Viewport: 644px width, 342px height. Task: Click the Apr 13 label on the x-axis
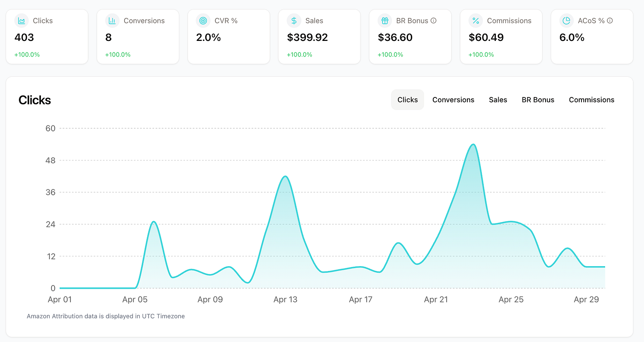coord(285,300)
